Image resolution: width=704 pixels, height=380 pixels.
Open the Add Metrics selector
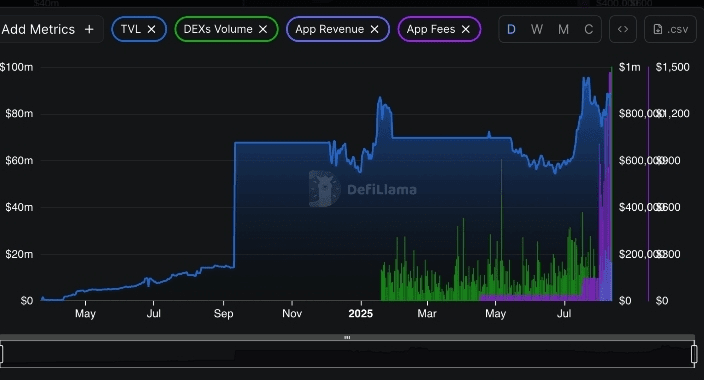coord(48,29)
